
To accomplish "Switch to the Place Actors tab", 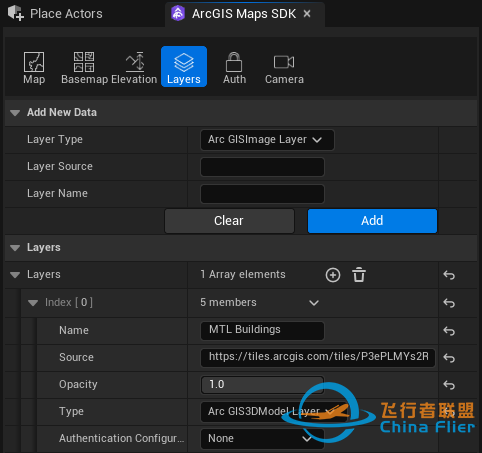I will [55, 14].
